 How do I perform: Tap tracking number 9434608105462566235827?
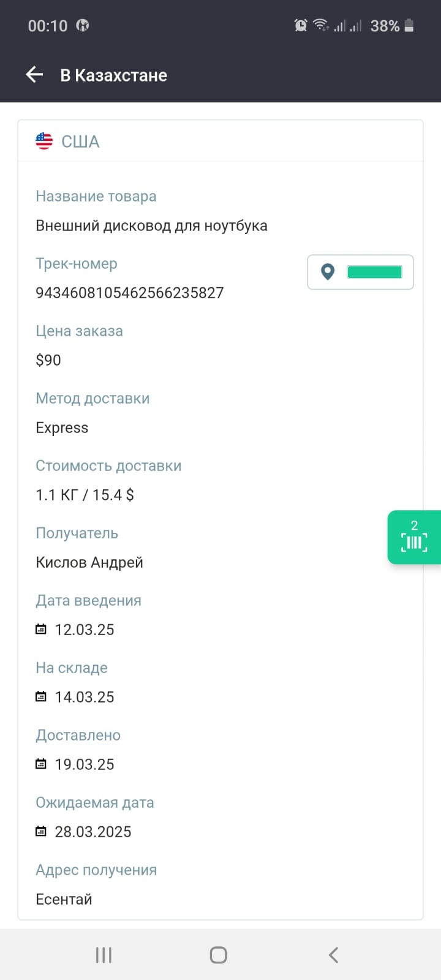tap(130, 293)
